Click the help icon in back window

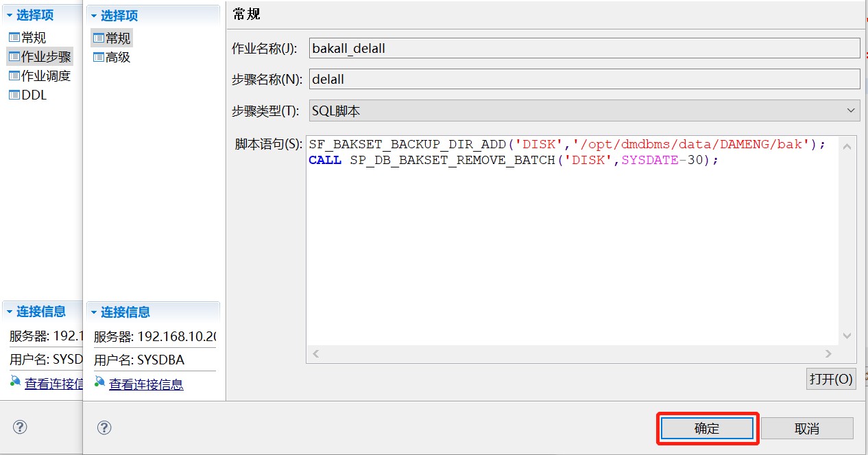point(19,428)
